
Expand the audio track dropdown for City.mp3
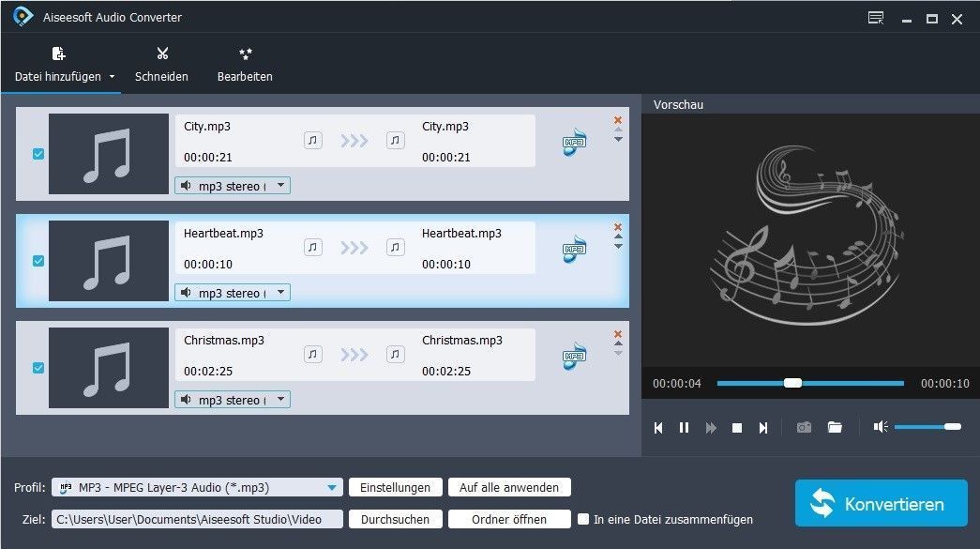[280, 186]
